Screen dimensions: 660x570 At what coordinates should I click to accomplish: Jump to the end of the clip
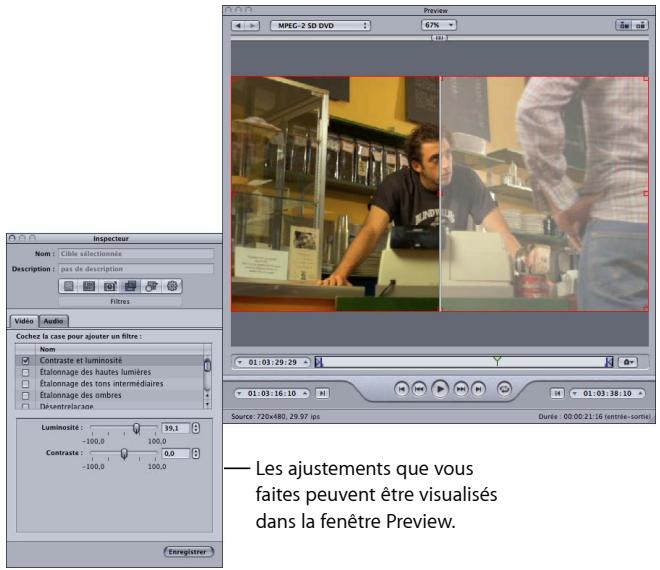click(478, 389)
